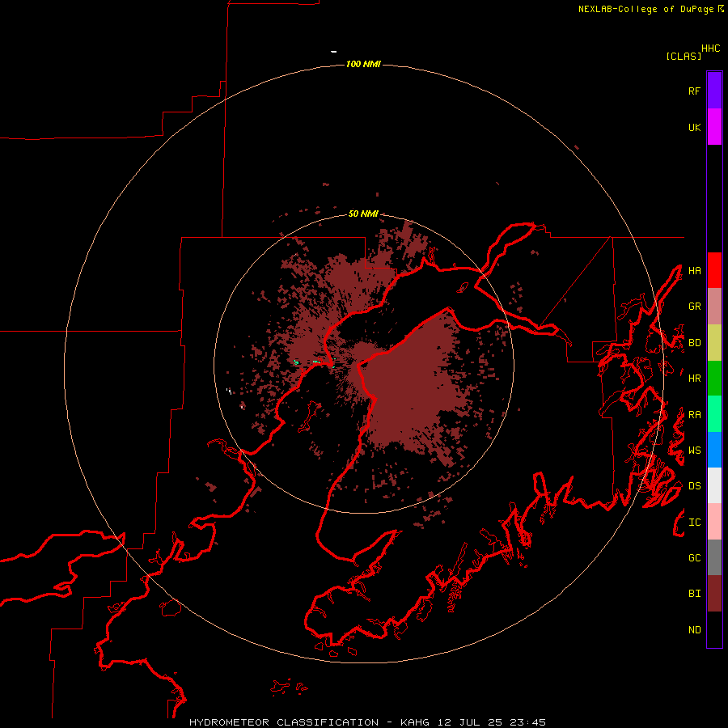
Task: Click the GC legend label
Action: pos(694,558)
